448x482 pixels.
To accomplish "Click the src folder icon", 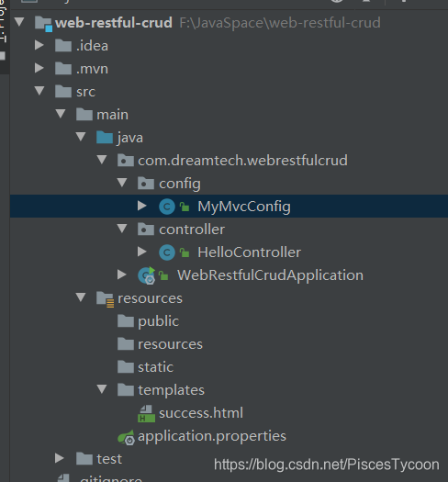I will click(x=63, y=91).
